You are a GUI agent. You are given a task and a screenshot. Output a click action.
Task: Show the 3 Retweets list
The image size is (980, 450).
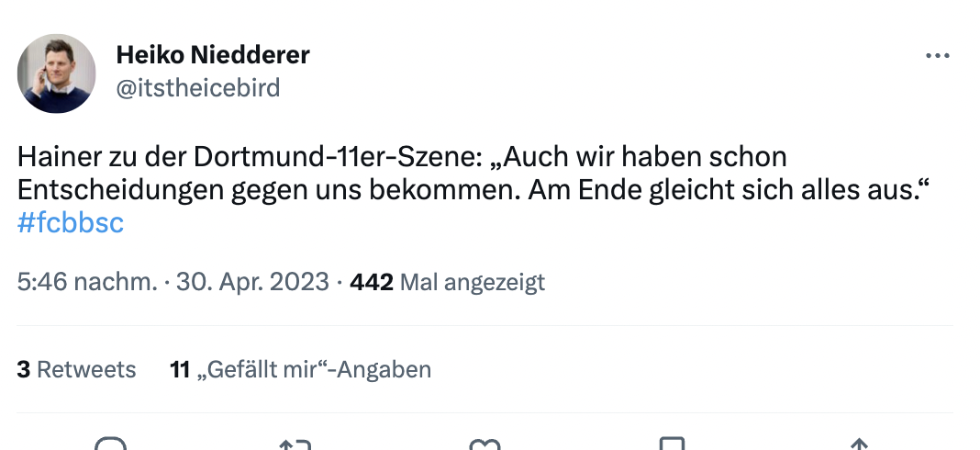(76, 369)
